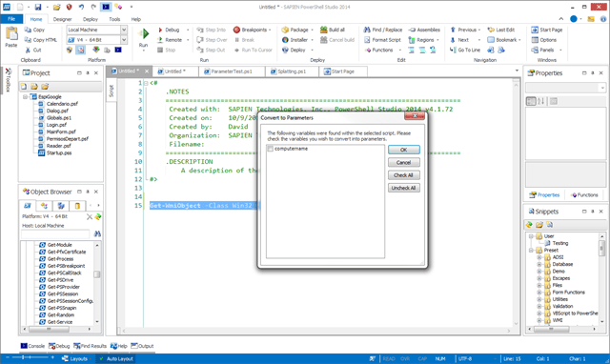The width and height of the screenshot is (610, 364).
Task: Click the Uncheck All button
Action: coord(404,188)
